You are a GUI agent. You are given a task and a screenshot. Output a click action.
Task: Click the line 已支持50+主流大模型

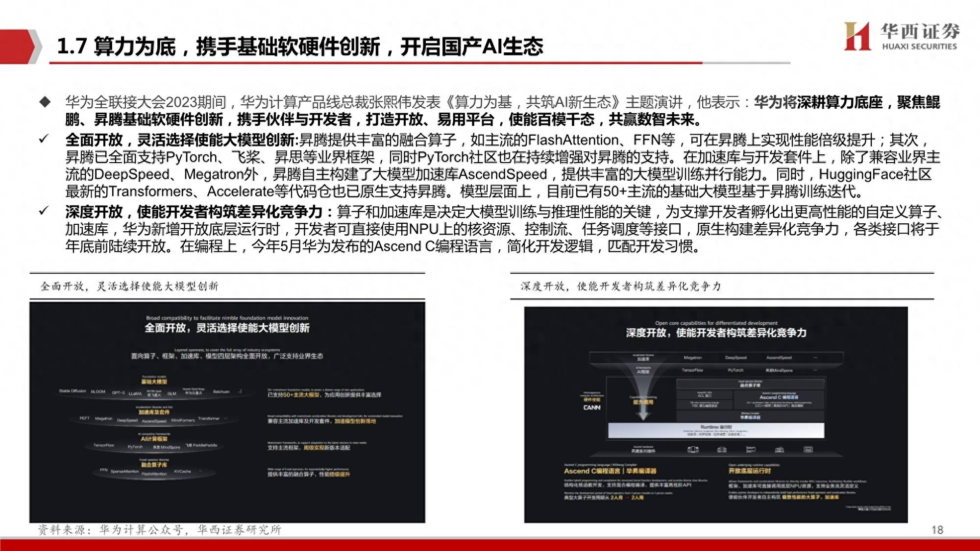[324, 395]
